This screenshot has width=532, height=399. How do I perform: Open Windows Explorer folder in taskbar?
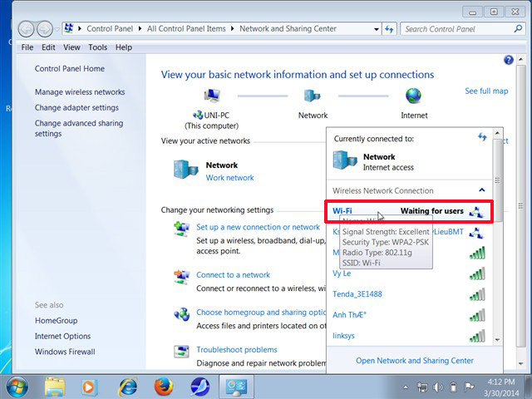[55, 387]
